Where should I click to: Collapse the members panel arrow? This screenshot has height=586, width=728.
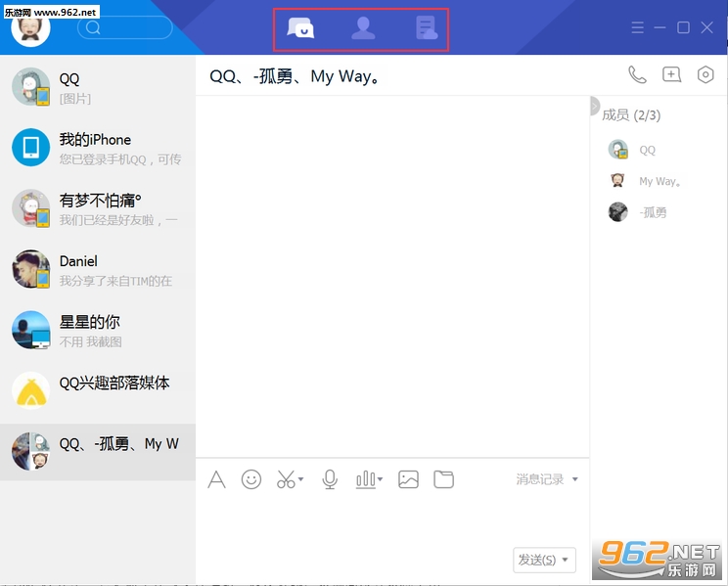coord(594,106)
